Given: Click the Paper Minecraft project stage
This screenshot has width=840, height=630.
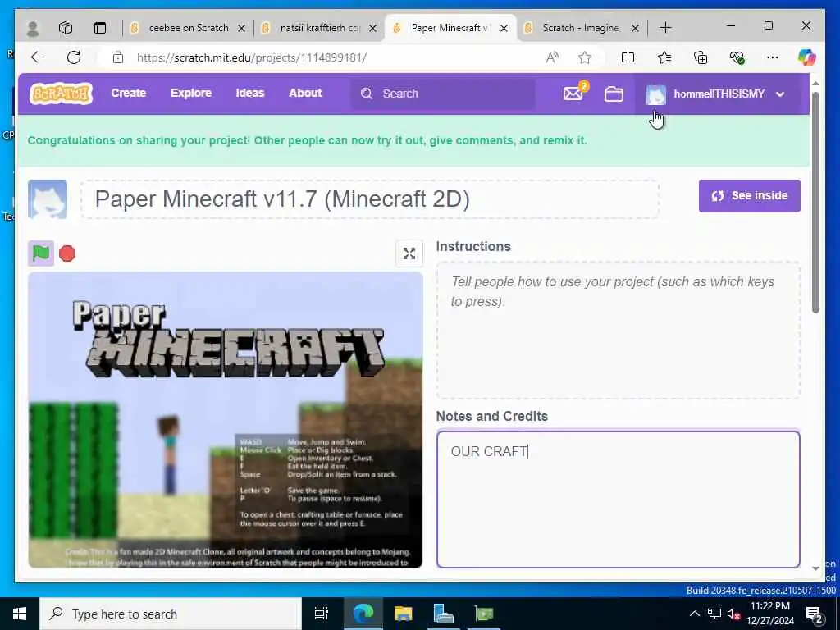Looking at the screenshot, I should (226, 419).
